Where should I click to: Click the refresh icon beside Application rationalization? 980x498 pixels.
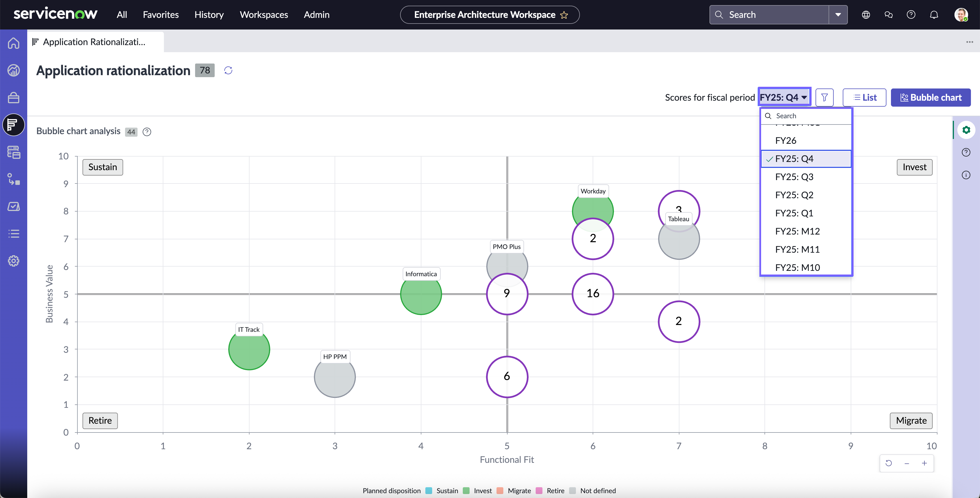[x=228, y=70]
